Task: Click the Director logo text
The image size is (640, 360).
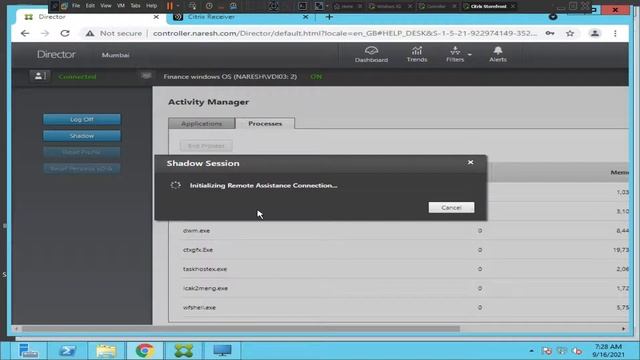Action: tap(56, 54)
